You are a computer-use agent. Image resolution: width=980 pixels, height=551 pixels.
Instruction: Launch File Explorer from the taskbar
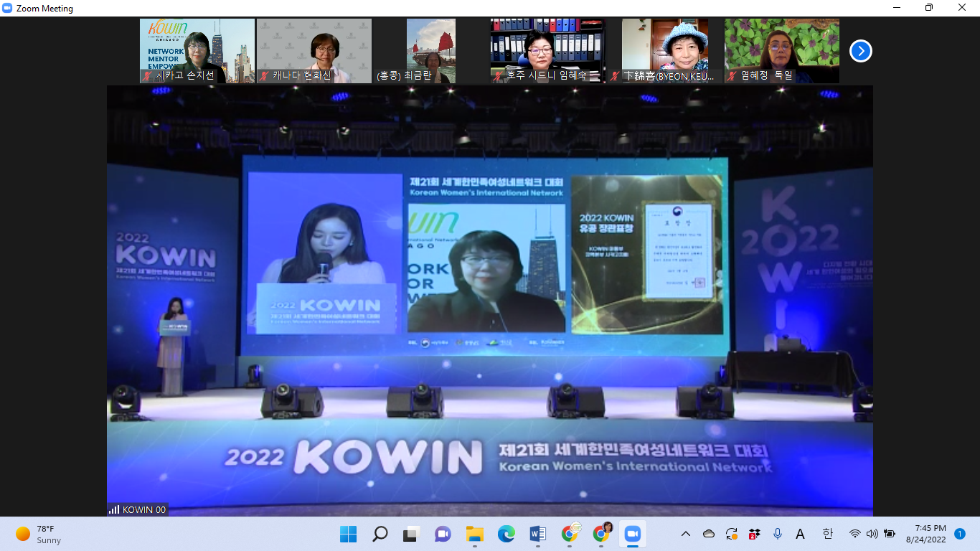pos(474,534)
